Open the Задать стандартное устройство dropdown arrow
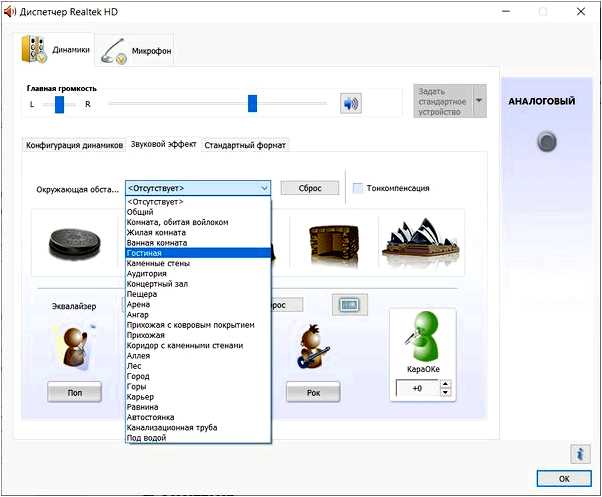602x497 pixels. pos(479,101)
